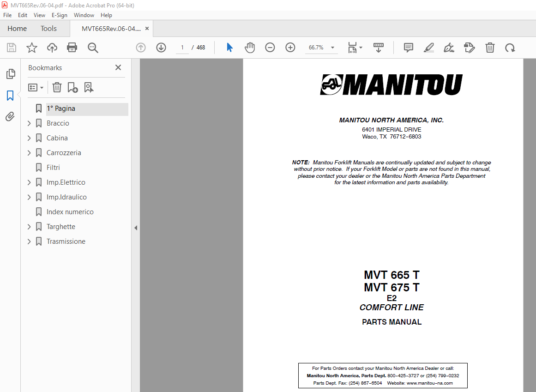Expand the Imp.Idraulico bookmark
The width and height of the screenshot is (536, 392).
coord(29,197)
